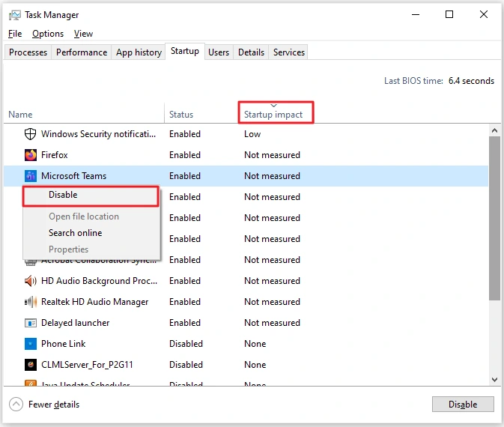Click the Realtek HD Audio Manager icon

coord(31,302)
